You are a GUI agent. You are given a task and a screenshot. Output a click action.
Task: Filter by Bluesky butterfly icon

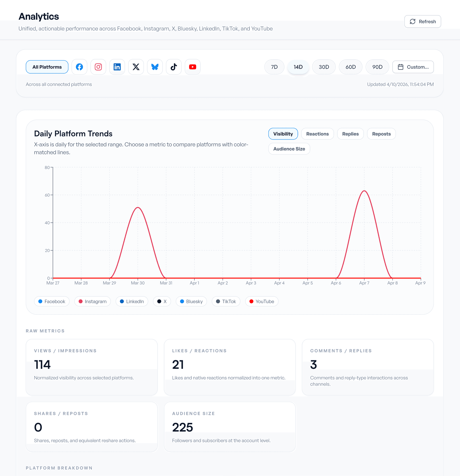point(155,67)
